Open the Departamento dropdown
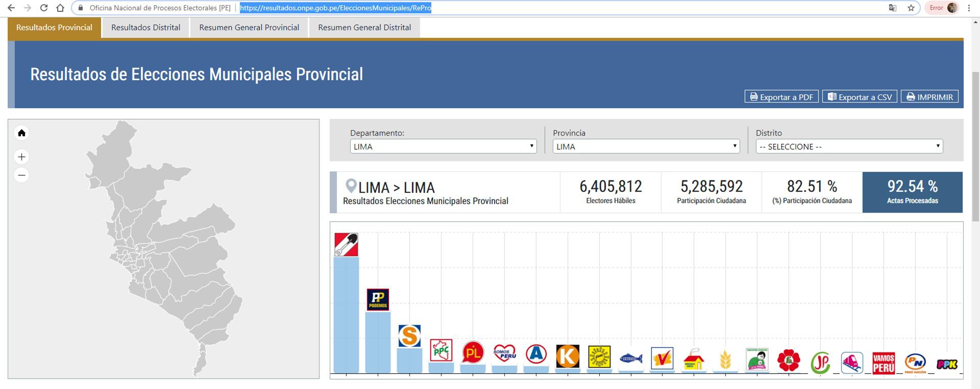 coord(443,146)
